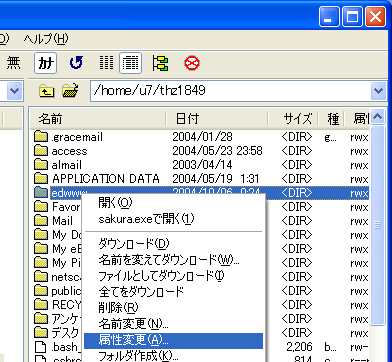Click inside the /home/u7/thz1849 path field
Screen dimensions: 392x362
tap(231, 90)
